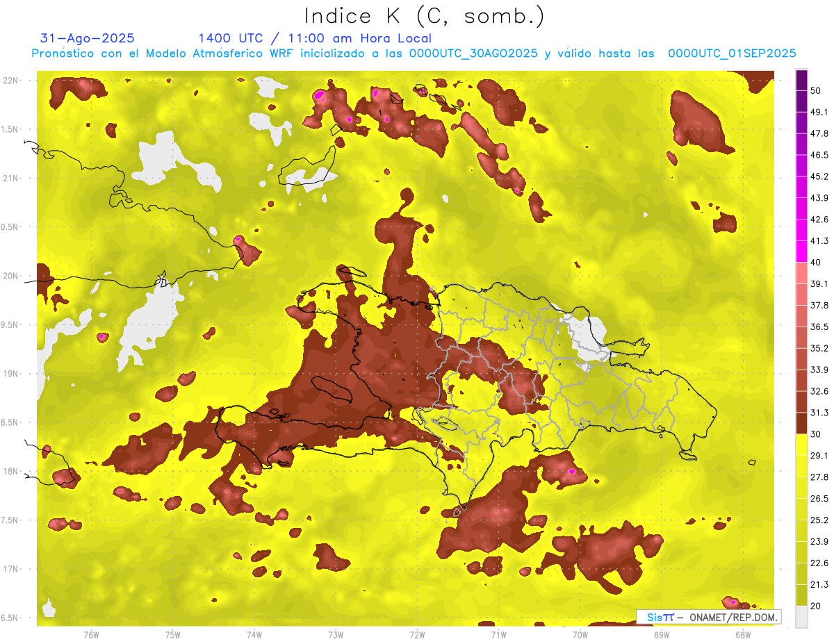Click the "22N" latitude label
The height and width of the screenshot is (644, 834).
pyautogui.click(x=10, y=81)
